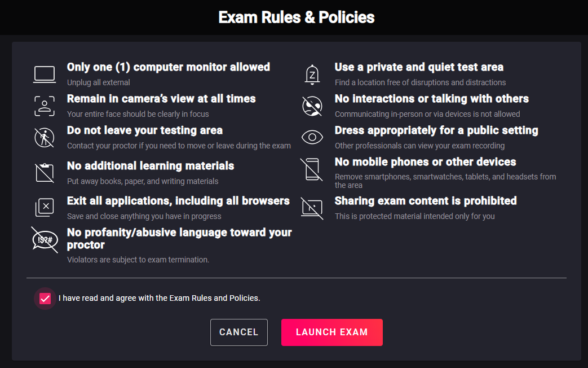Uncheck the agree to Exam Rules checkbox
Screen dimensions: 588x368
click(x=45, y=299)
